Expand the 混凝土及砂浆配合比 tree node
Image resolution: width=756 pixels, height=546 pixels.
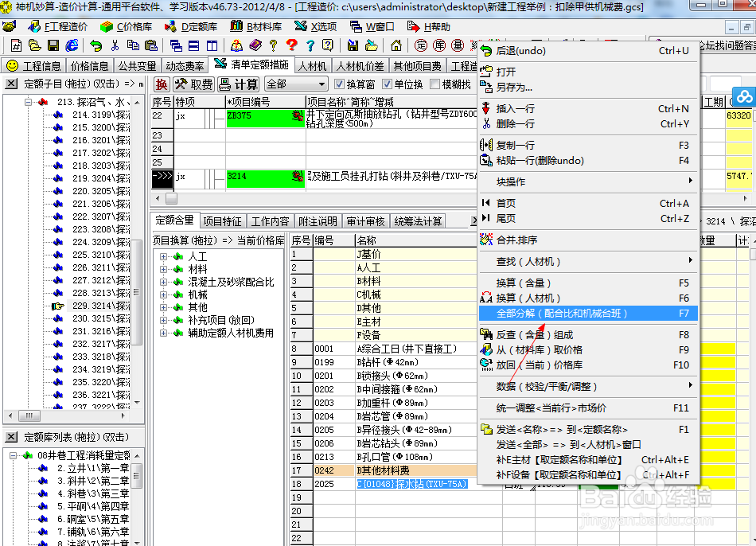(163, 282)
